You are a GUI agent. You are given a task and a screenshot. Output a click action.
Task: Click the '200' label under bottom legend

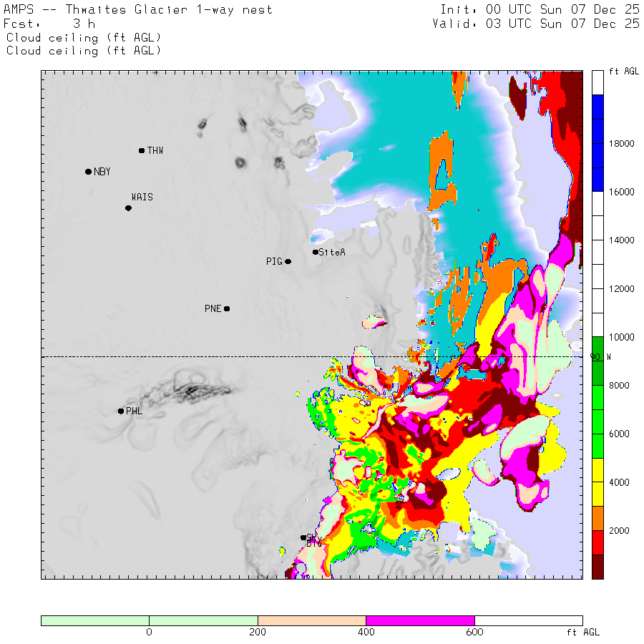pos(258,632)
